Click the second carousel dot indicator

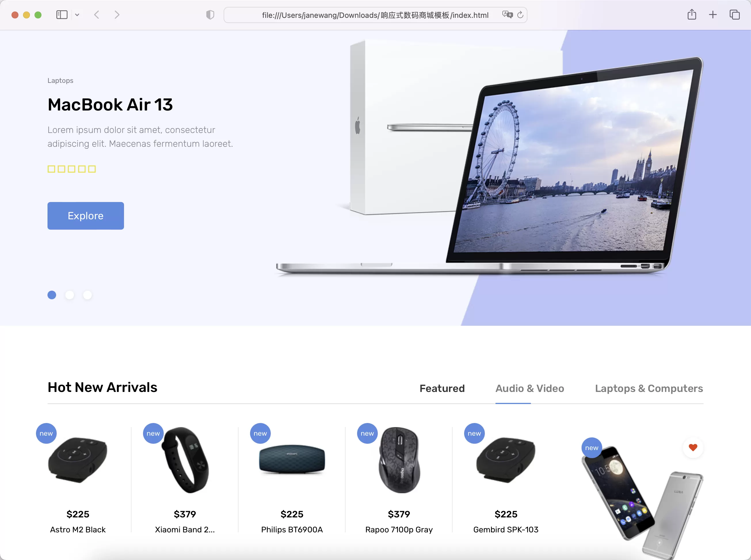(x=69, y=295)
